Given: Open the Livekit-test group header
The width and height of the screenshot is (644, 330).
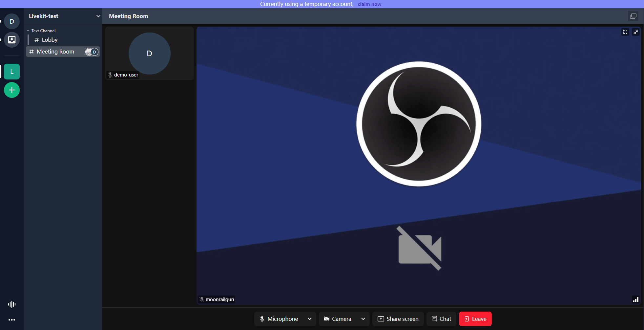Looking at the screenshot, I should [63, 16].
